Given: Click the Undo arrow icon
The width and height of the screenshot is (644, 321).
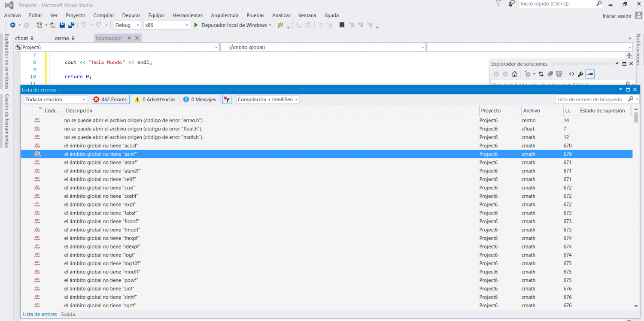Looking at the screenshot, I should 84,25.
